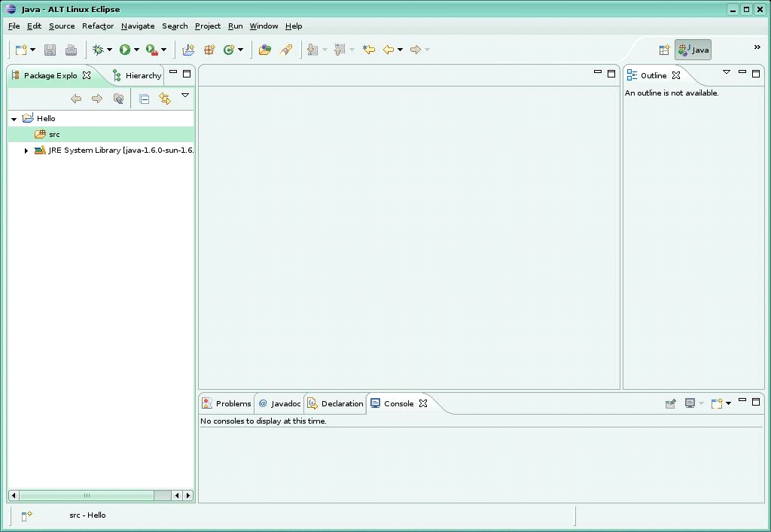771x532 pixels.
Task: Collapse the Hello project tree node
Action: tap(14, 119)
